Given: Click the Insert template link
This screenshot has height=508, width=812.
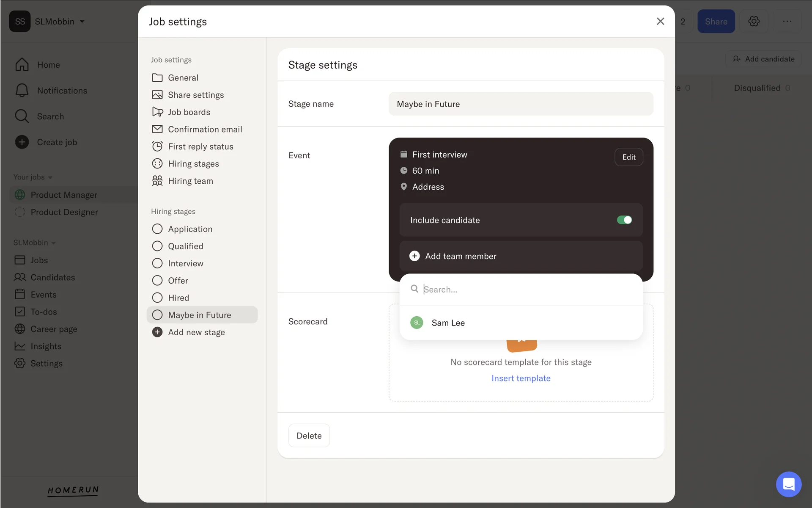Looking at the screenshot, I should (521, 378).
